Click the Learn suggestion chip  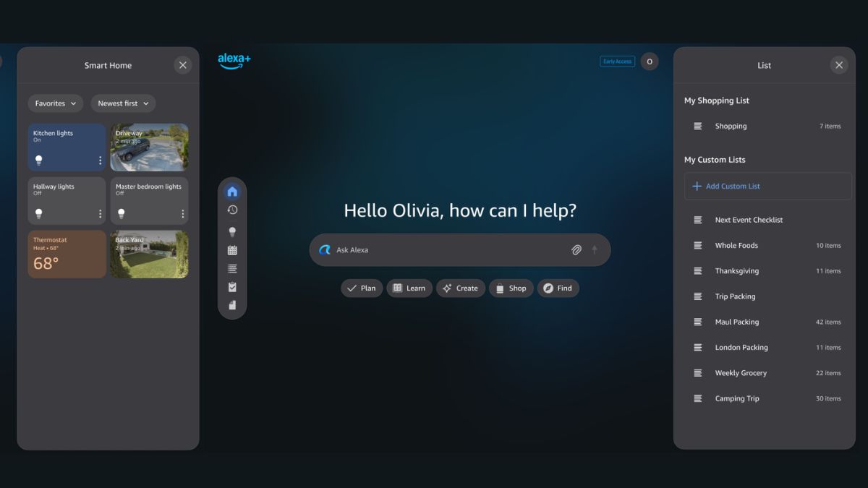409,288
